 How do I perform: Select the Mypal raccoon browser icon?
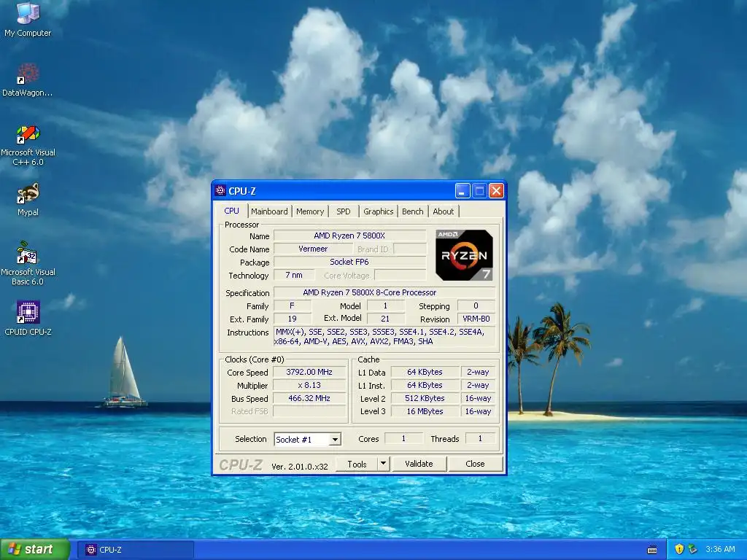(x=28, y=199)
